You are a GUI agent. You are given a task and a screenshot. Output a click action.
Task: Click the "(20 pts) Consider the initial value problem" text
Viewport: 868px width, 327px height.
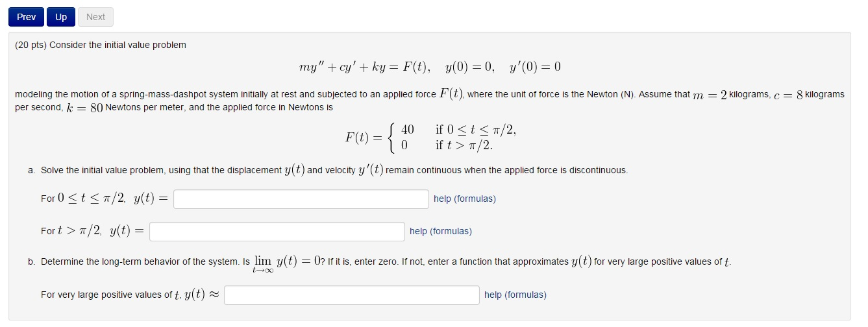[101, 45]
